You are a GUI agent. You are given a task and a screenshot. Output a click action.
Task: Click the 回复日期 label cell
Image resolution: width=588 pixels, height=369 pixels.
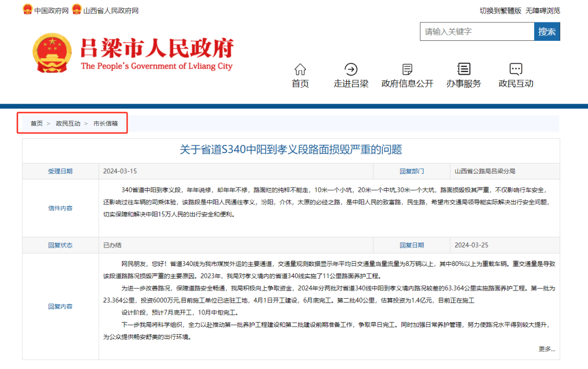pyautogui.click(x=412, y=245)
